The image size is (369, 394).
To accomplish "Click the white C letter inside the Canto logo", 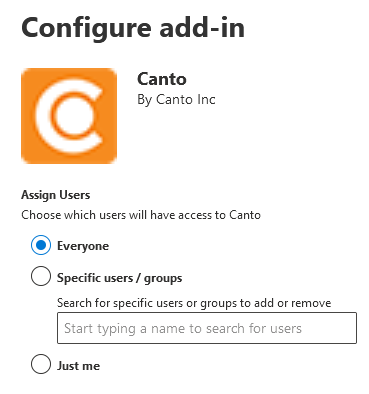I will click(x=68, y=117).
